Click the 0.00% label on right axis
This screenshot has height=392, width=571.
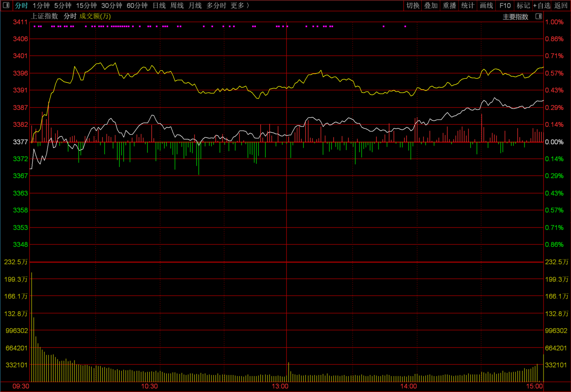554,142
